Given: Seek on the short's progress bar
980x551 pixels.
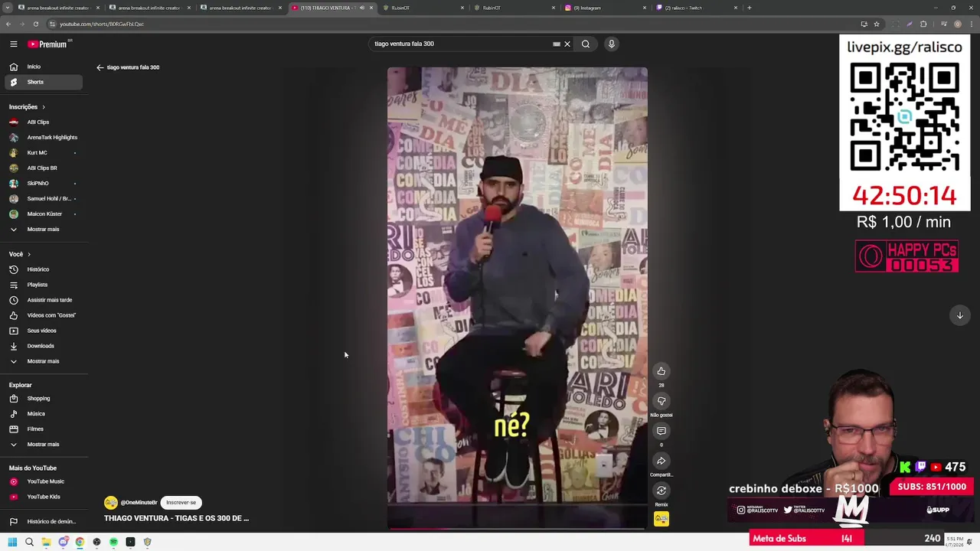Looking at the screenshot, I should [517, 527].
